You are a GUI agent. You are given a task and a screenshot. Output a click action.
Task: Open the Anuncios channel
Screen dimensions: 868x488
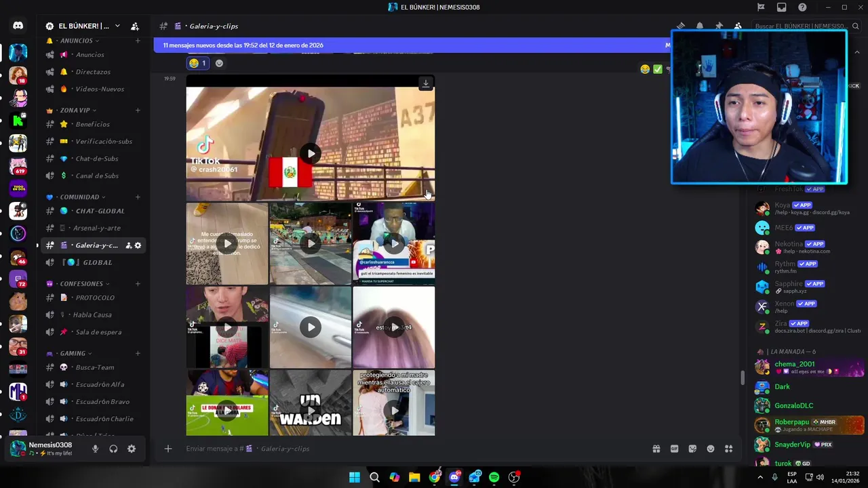tap(94, 55)
